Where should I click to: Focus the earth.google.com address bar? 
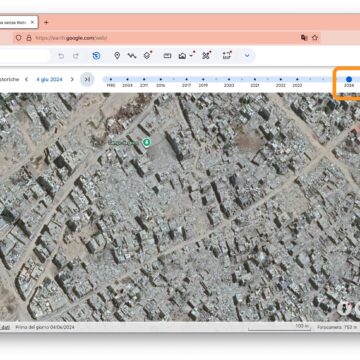point(167,38)
